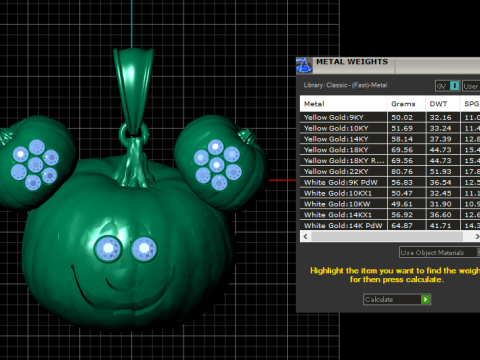Screen dimensions: 480x360
Task: Click the horizontal scrollbar thumb in metals table
Action: pos(387,236)
